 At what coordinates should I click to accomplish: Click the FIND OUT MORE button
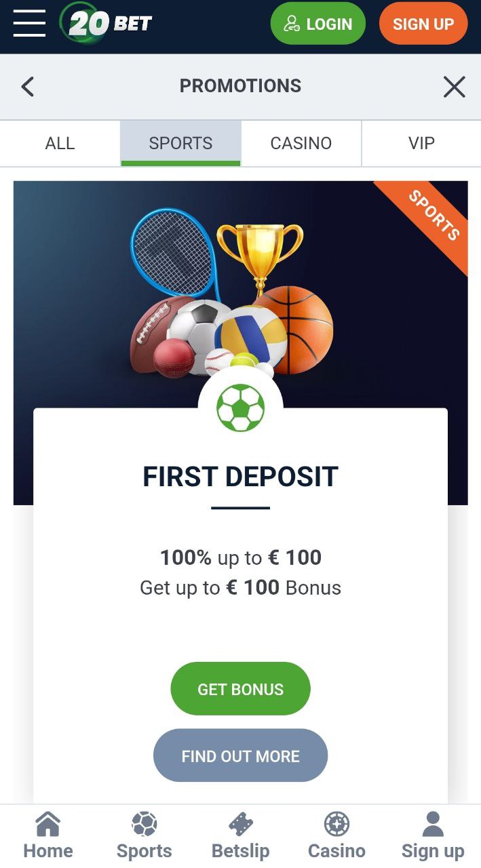tap(240, 755)
